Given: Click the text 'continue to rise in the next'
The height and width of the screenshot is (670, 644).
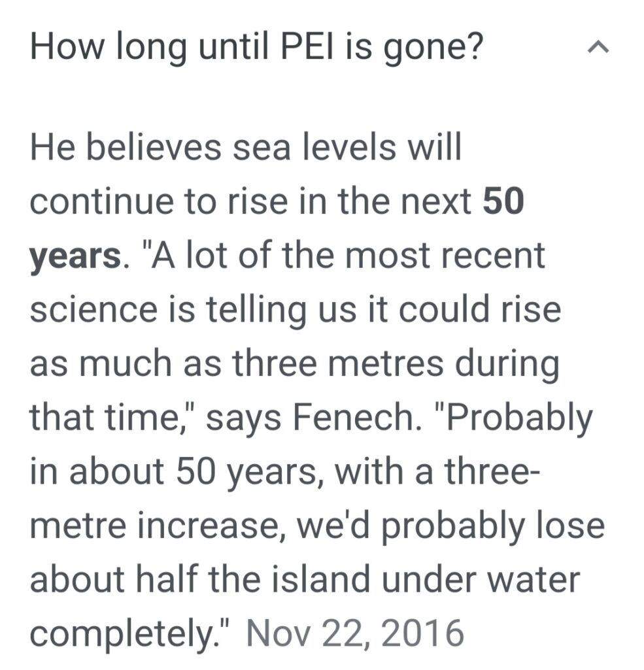Looking at the screenshot, I should pyautogui.click(x=251, y=202).
